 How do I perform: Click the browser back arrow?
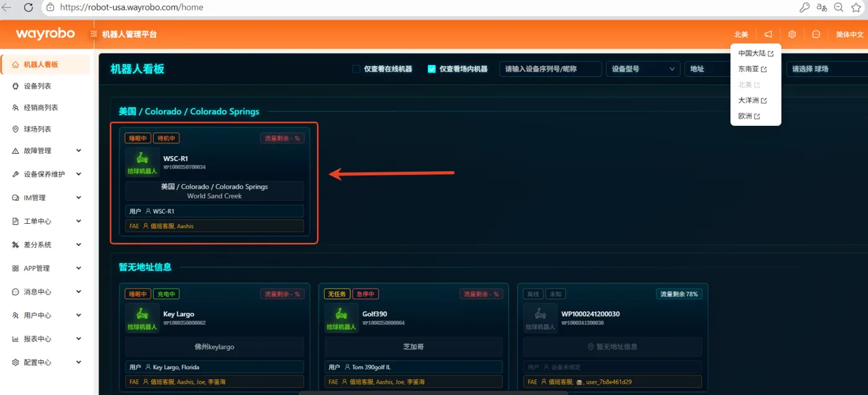pos(7,7)
